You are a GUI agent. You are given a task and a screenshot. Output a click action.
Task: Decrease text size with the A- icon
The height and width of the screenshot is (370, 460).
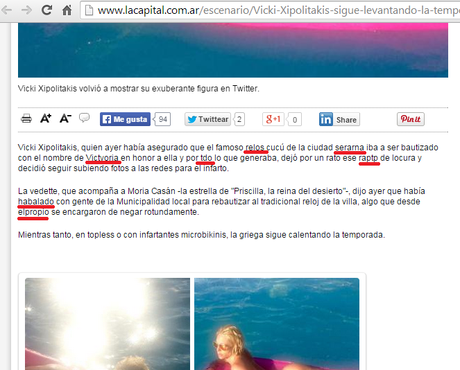(x=65, y=118)
